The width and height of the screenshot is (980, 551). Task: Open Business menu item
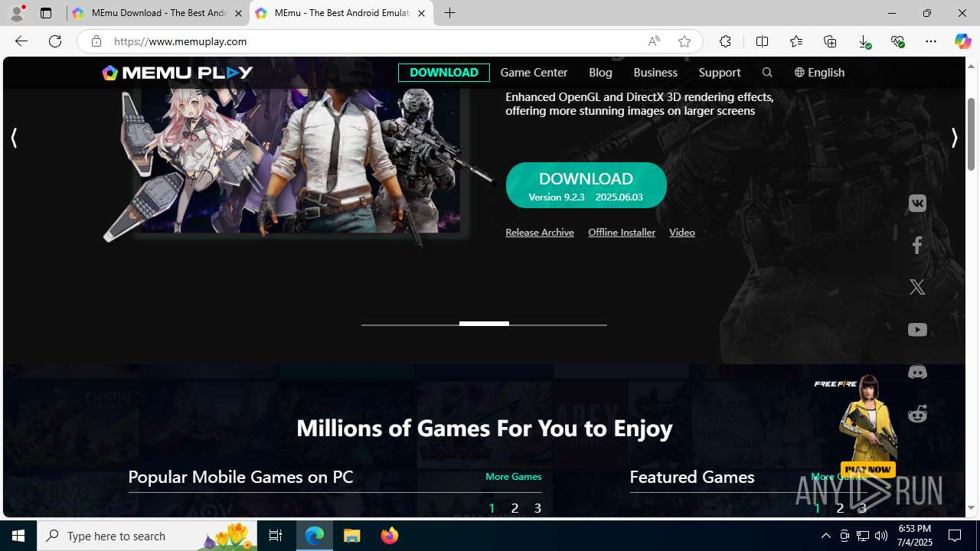655,73
